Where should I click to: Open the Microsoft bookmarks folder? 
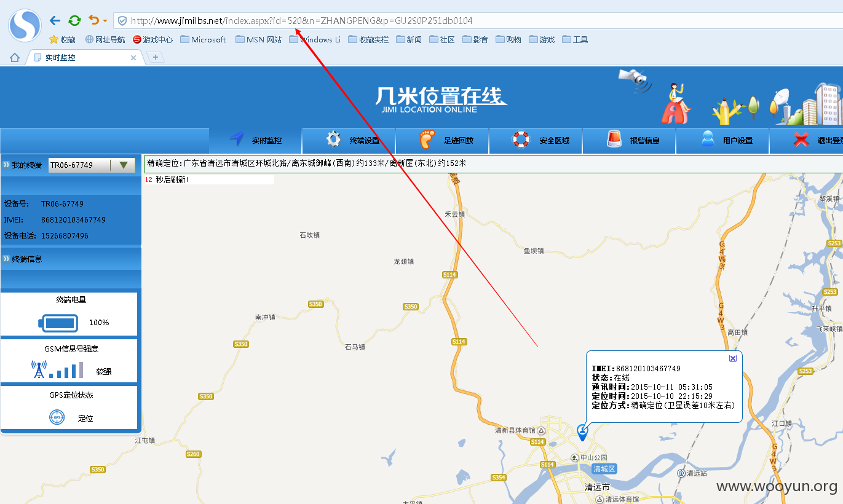pyautogui.click(x=203, y=39)
